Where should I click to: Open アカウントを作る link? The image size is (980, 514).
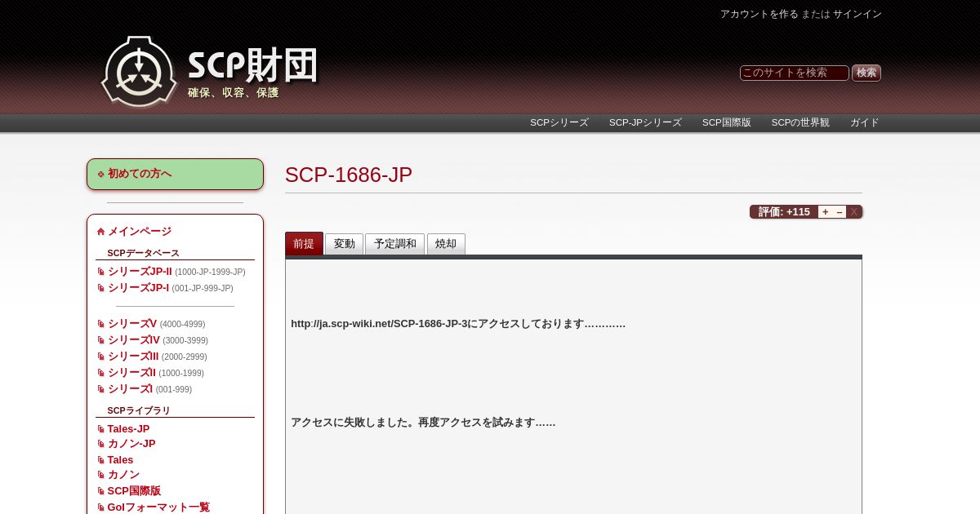click(759, 14)
